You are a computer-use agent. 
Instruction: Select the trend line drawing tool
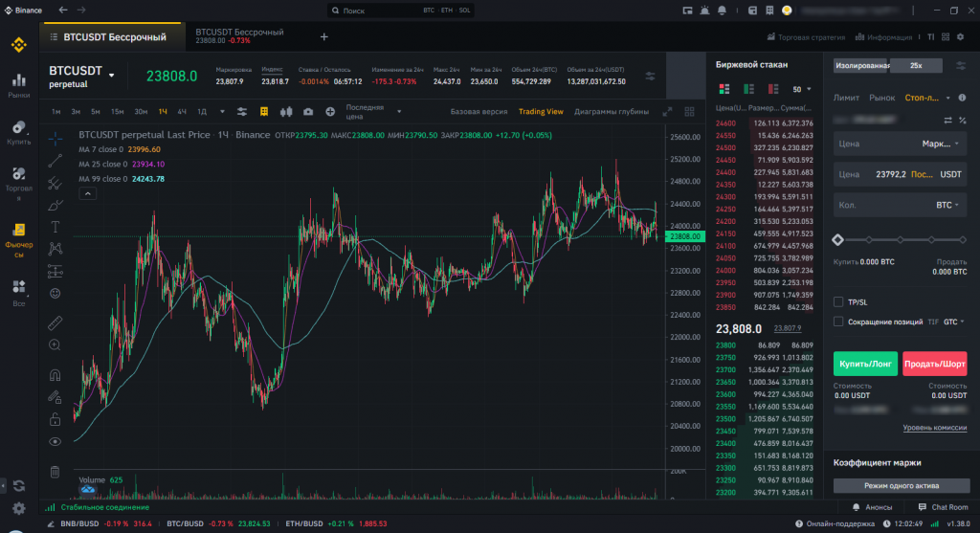coord(56,161)
